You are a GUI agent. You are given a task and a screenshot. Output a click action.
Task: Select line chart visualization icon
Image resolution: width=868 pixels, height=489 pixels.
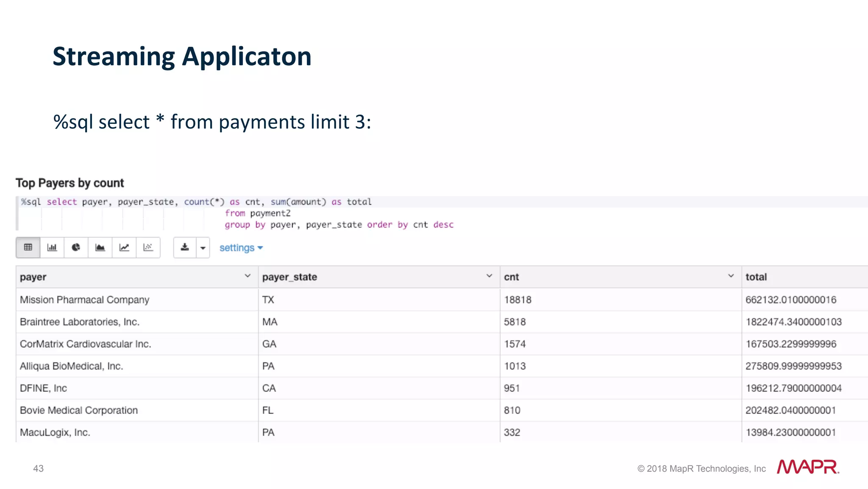coord(124,248)
